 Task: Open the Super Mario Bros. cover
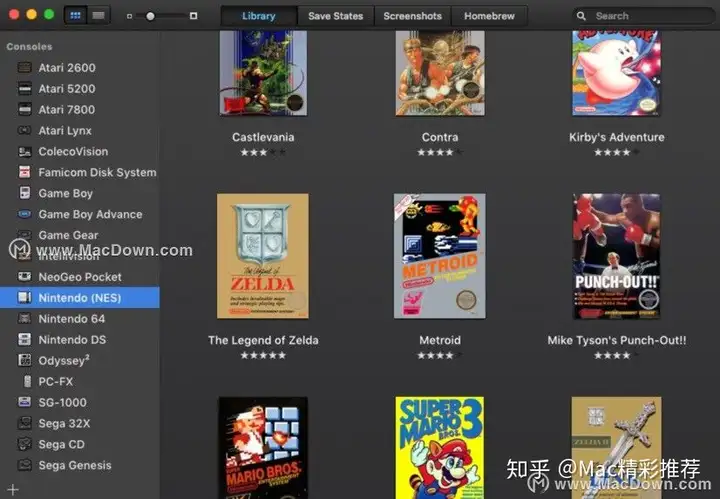click(263, 448)
